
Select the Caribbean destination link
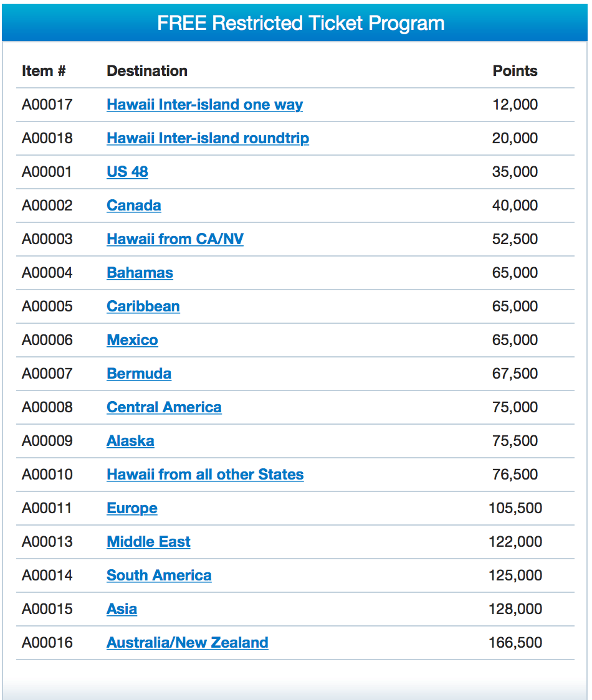(x=143, y=306)
